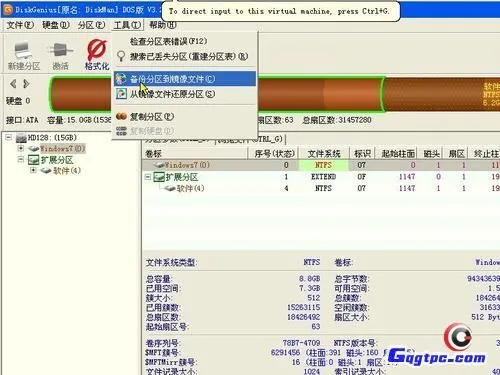Screen dimensions: 500x375
Task: Choose 备份分区到镜像文件 menu entry
Action: pyautogui.click(x=185, y=79)
